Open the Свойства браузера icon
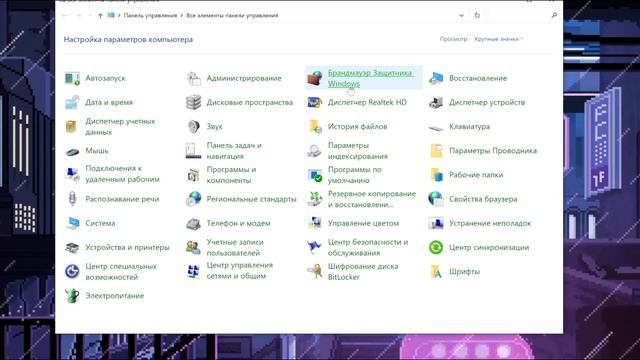This screenshot has height=360, width=640. click(x=436, y=199)
